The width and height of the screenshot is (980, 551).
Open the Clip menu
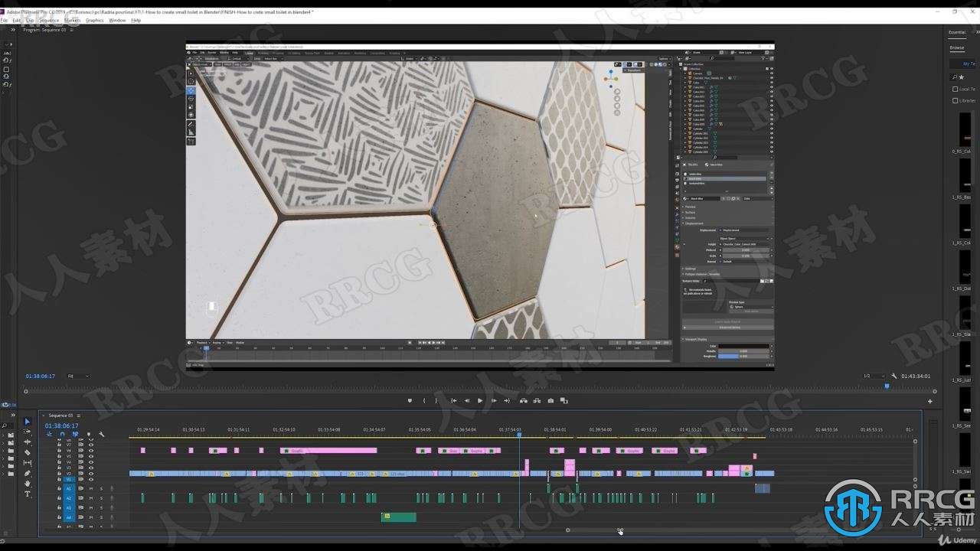(30, 20)
